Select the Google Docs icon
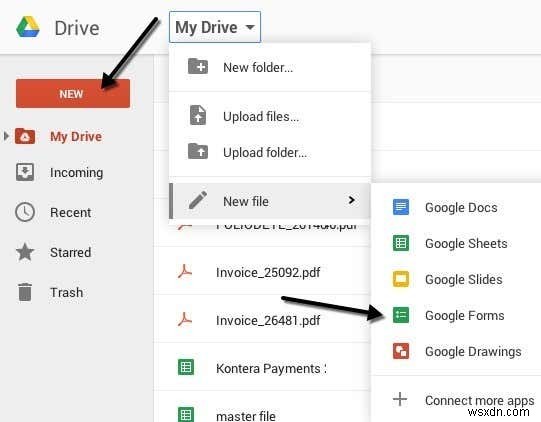541x422 pixels. click(x=401, y=207)
